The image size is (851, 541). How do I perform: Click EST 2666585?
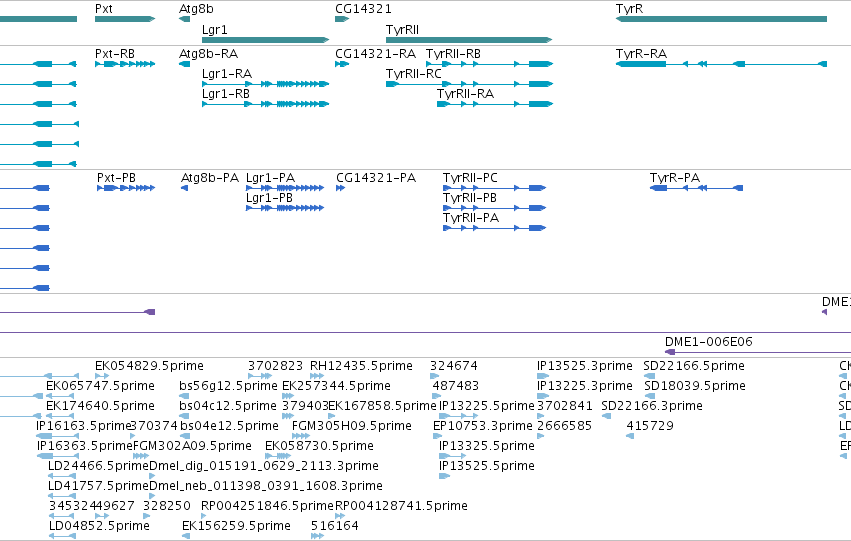pyautogui.click(x=564, y=426)
